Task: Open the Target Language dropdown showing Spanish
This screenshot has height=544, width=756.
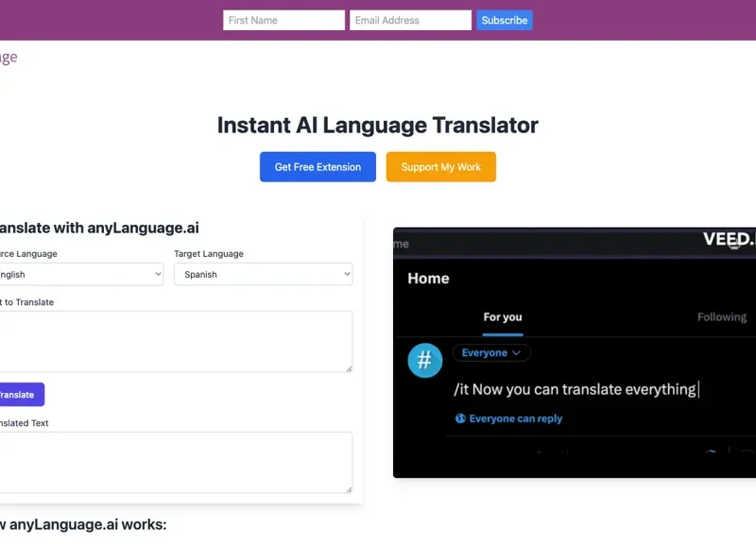Action: [264, 274]
